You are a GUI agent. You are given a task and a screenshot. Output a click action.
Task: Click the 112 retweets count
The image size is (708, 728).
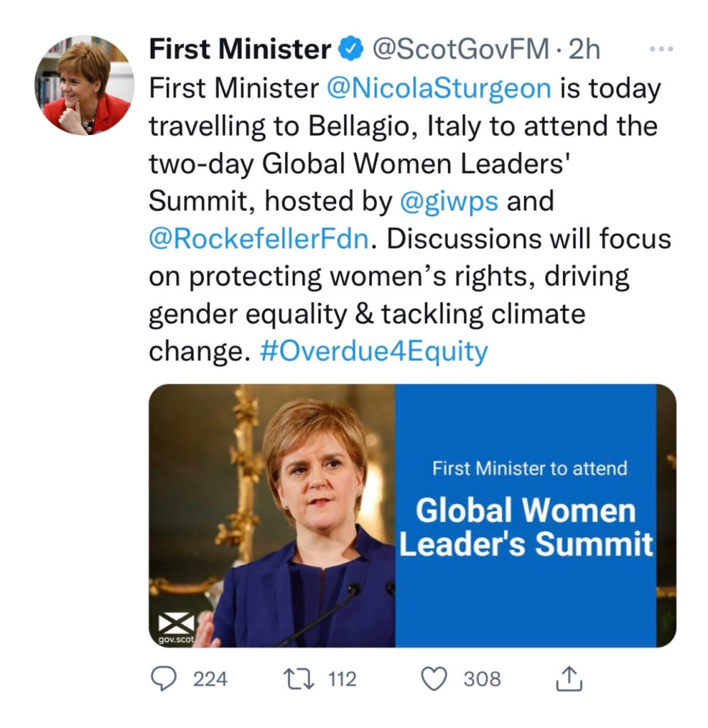[x=342, y=680]
